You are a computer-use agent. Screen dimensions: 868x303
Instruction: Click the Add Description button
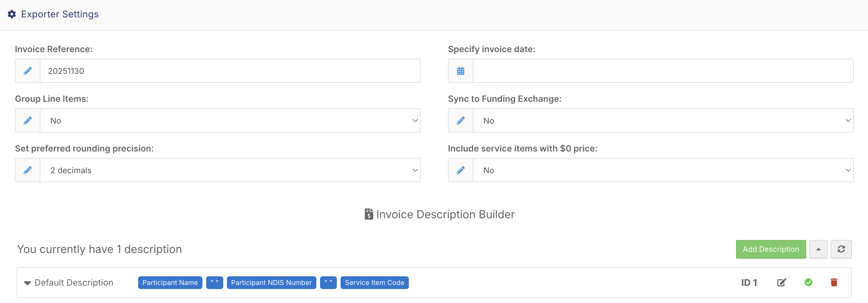click(771, 249)
